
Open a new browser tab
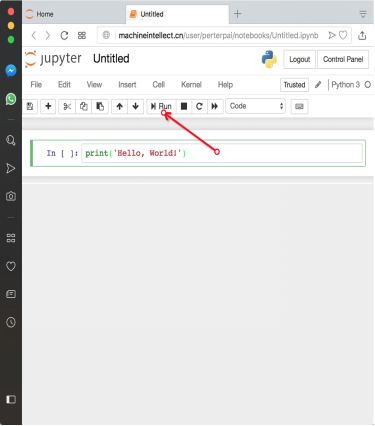click(237, 14)
